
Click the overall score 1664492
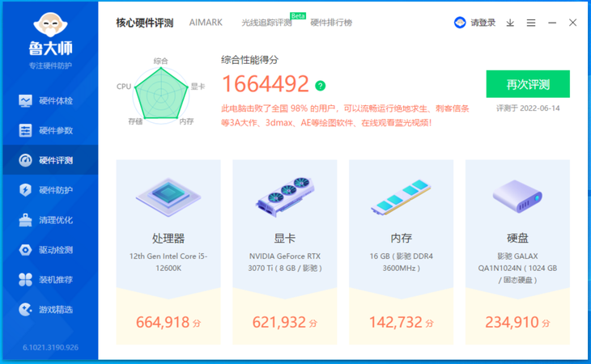(x=266, y=84)
